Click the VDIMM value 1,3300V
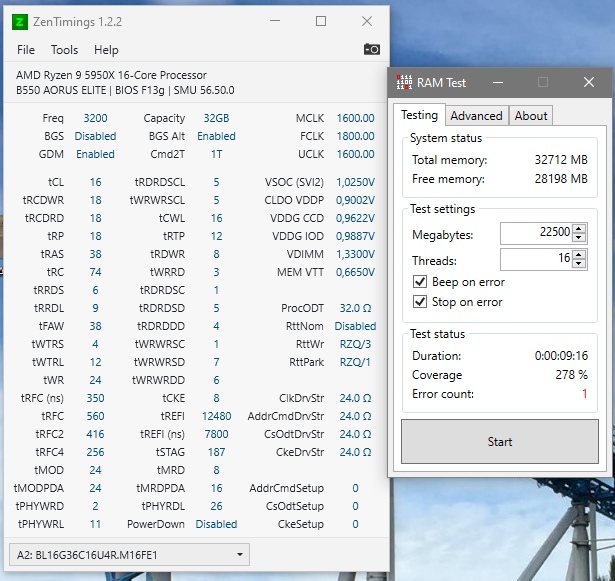This screenshot has width=615, height=581. 355,254
